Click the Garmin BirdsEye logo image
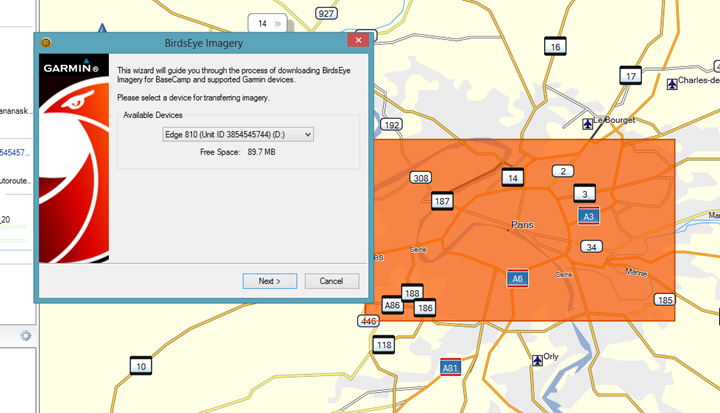Image resolution: width=720 pixels, height=413 pixels. click(x=74, y=158)
